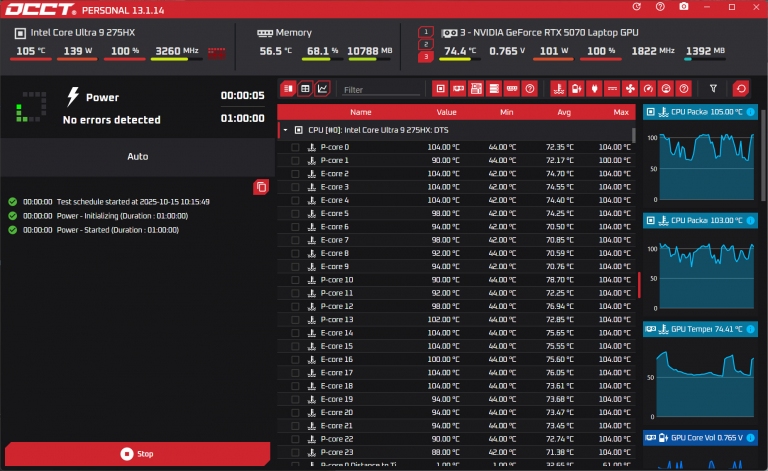The image size is (768, 471).
Task: Filter sensors by fan icon
Action: [629, 89]
